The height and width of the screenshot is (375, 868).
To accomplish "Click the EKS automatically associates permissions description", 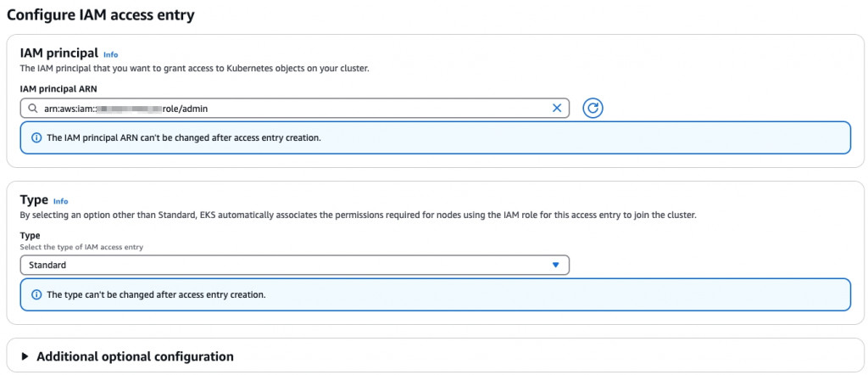I will [x=357, y=215].
